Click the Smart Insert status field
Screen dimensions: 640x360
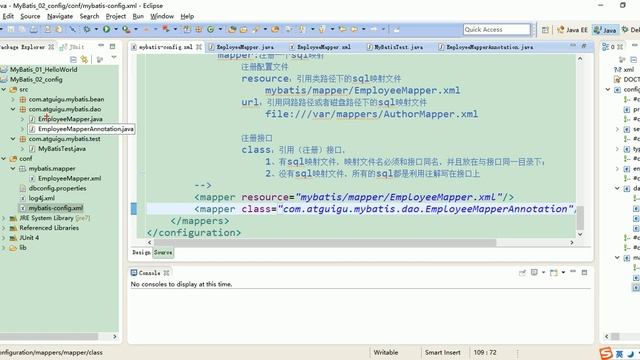(442, 352)
